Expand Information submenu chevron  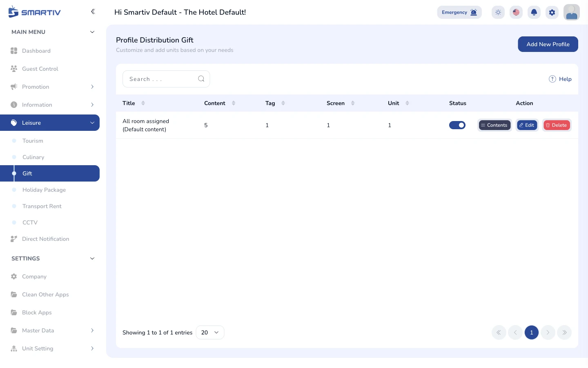(92, 105)
